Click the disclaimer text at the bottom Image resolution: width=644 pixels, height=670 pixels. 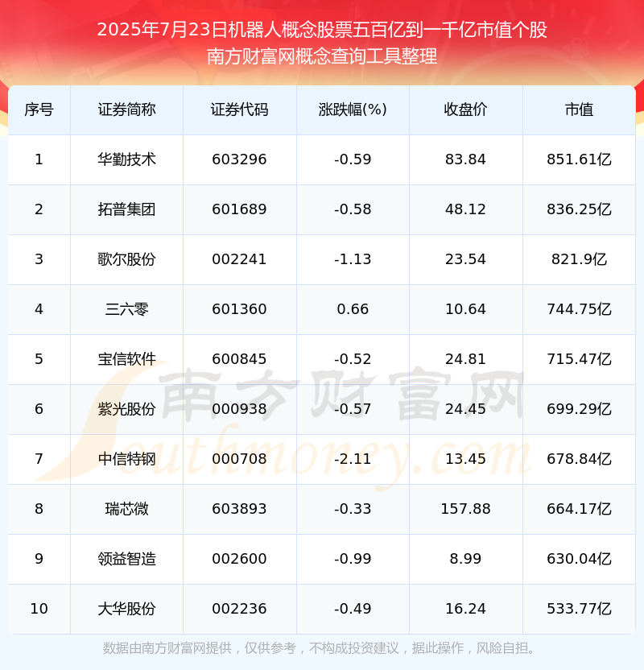pos(320,648)
